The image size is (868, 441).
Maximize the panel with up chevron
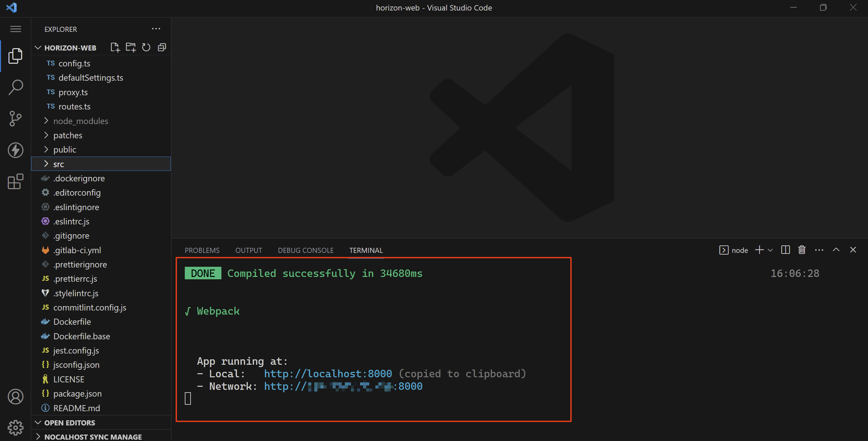point(836,250)
